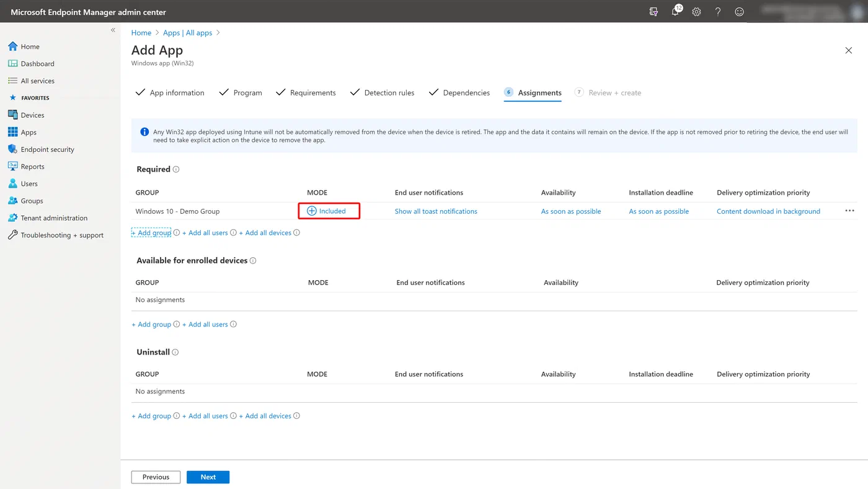The image size is (868, 489).
Task: Click Windows 10 - Demo Group row text
Action: (178, 211)
